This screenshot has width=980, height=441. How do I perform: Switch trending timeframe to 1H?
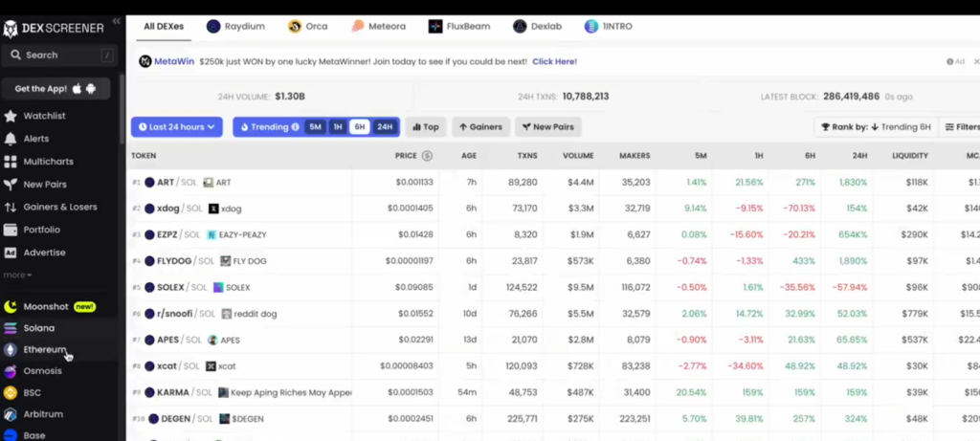point(338,127)
